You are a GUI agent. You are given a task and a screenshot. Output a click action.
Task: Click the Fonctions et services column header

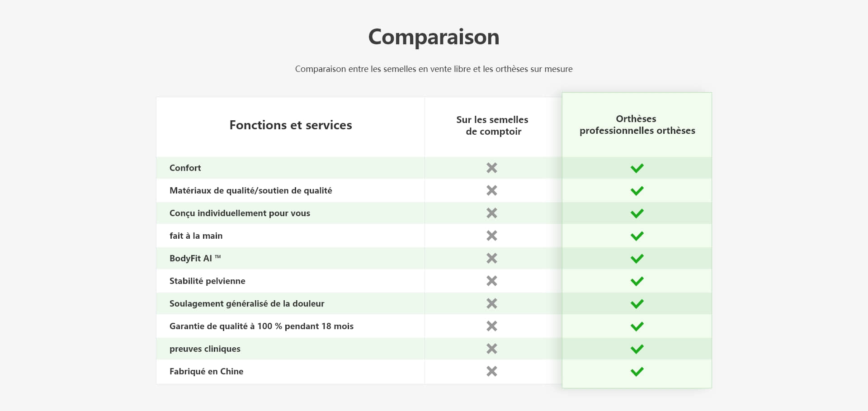click(x=290, y=125)
